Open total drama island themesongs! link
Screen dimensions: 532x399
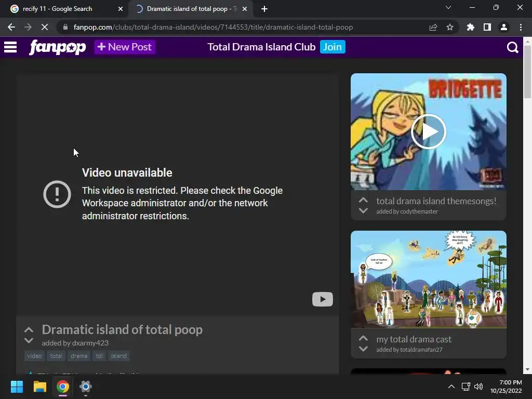point(436,201)
